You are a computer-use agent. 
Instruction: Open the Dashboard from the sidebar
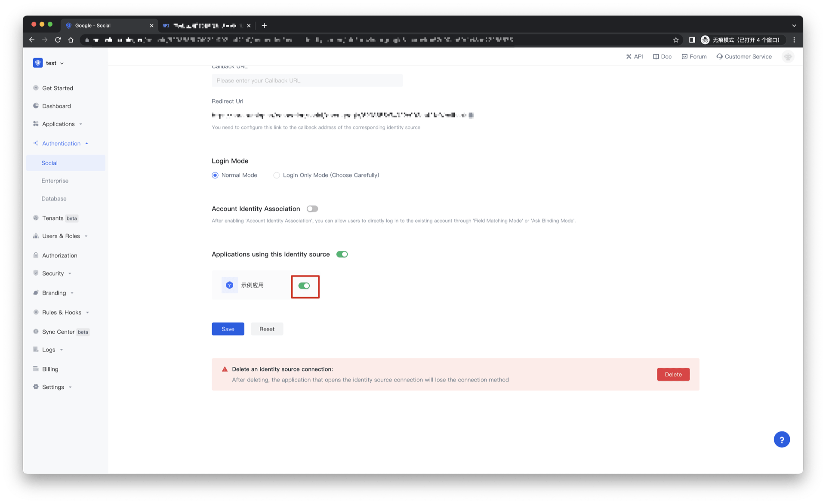tap(56, 106)
